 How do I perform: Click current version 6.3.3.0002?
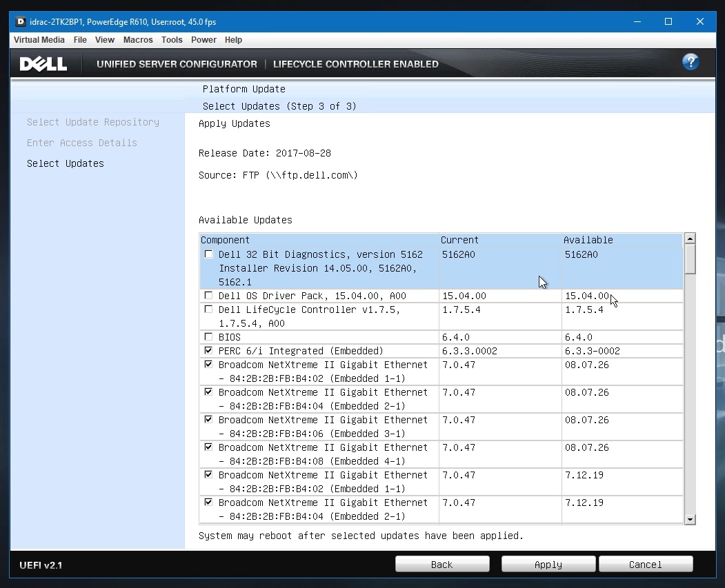(x=470, y=351)
